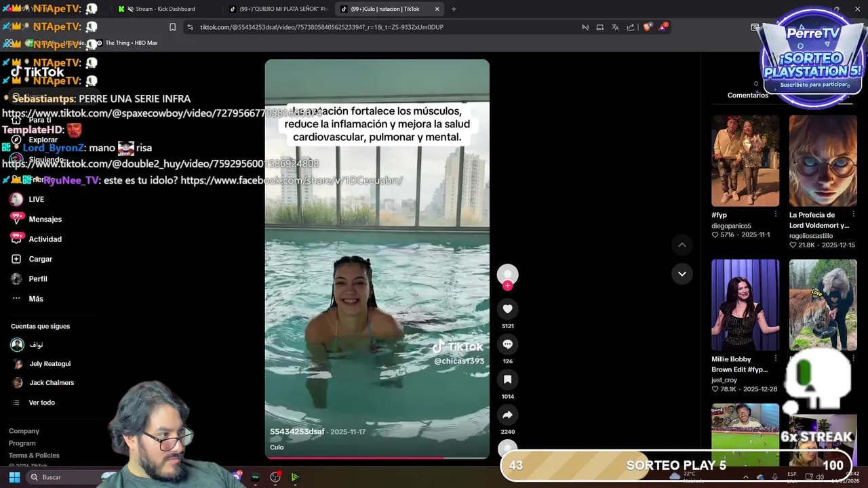868x488 pixels.
Task: Open the browser translate page icon
Action: pos(615,27)
